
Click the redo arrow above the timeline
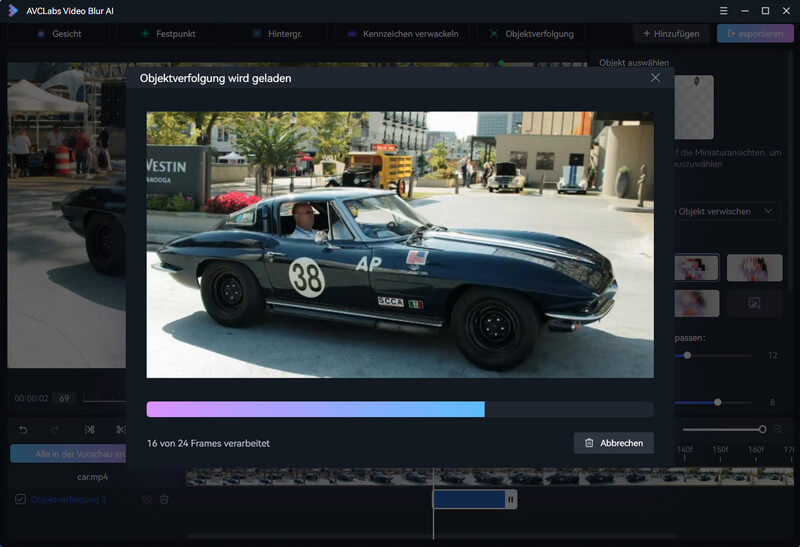coord(55,430)
